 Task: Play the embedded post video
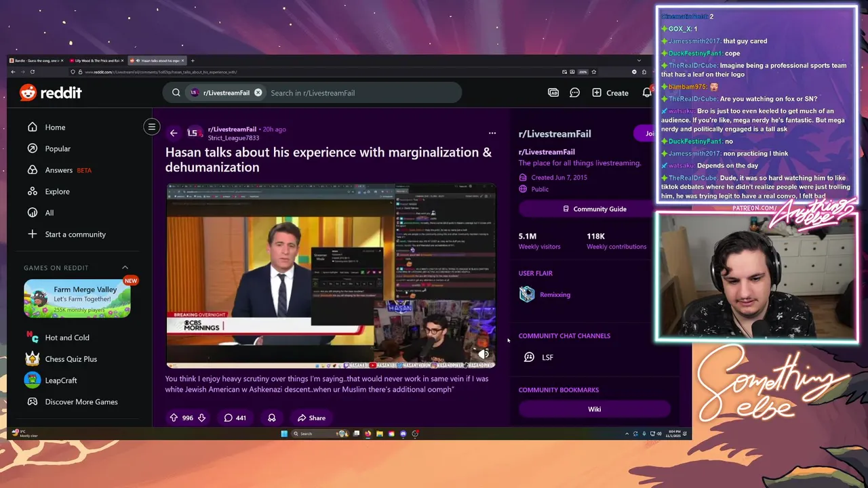pos(331,277)
